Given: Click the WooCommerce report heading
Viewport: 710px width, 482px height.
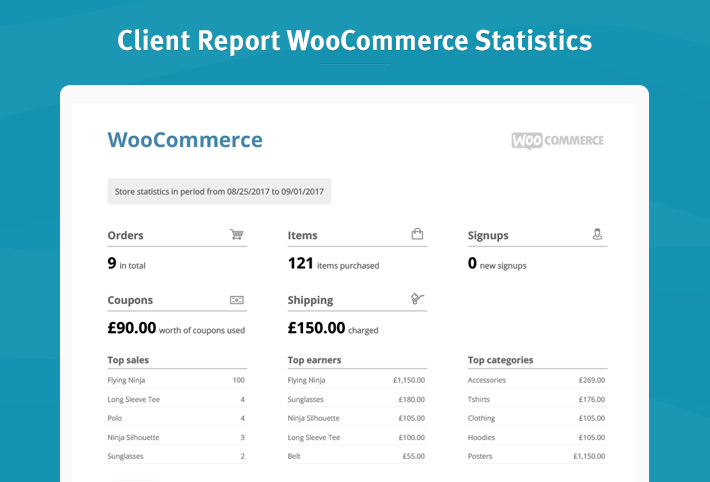Looking at the screenshot, I should 185,140.
